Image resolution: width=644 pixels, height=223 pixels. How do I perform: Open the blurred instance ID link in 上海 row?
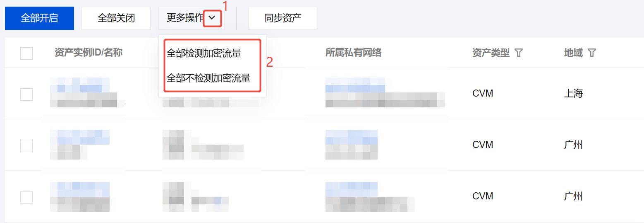click(80, 85)
